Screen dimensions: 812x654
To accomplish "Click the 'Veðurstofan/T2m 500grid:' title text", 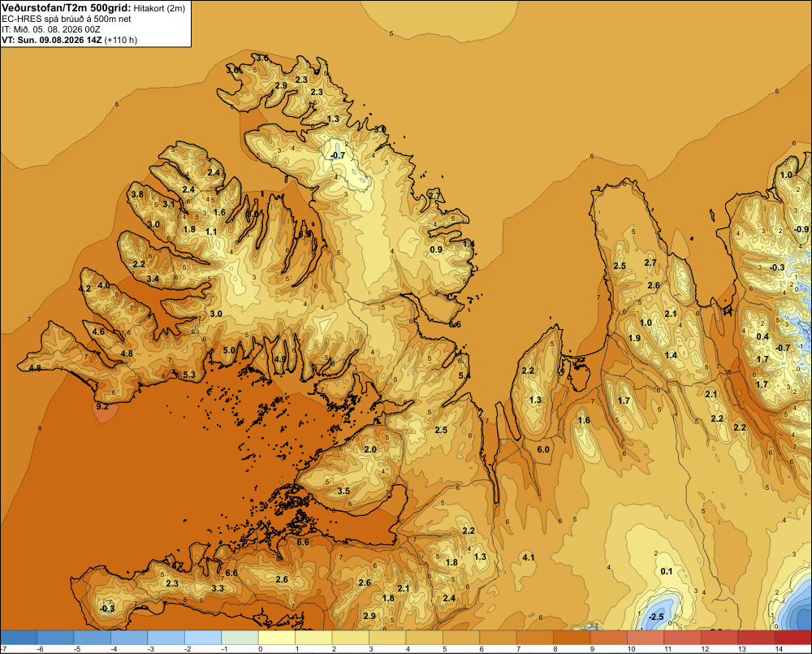I will click(67, 8).
